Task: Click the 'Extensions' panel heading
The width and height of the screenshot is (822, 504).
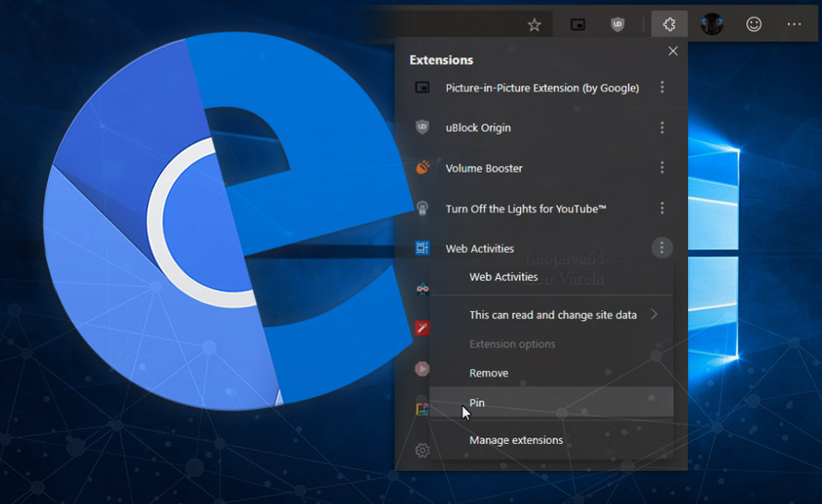Action: pyautogui.click(x=441, y=60)
